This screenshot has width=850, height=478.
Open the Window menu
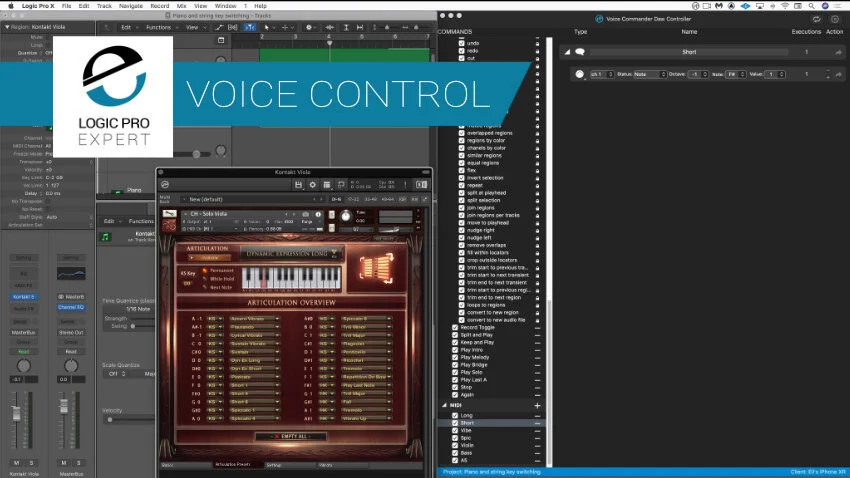click(225, 6)
